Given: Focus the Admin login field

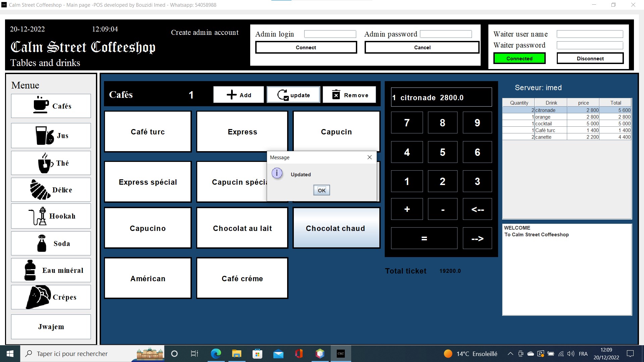Looking at the screenshot, I should (330, 34).
